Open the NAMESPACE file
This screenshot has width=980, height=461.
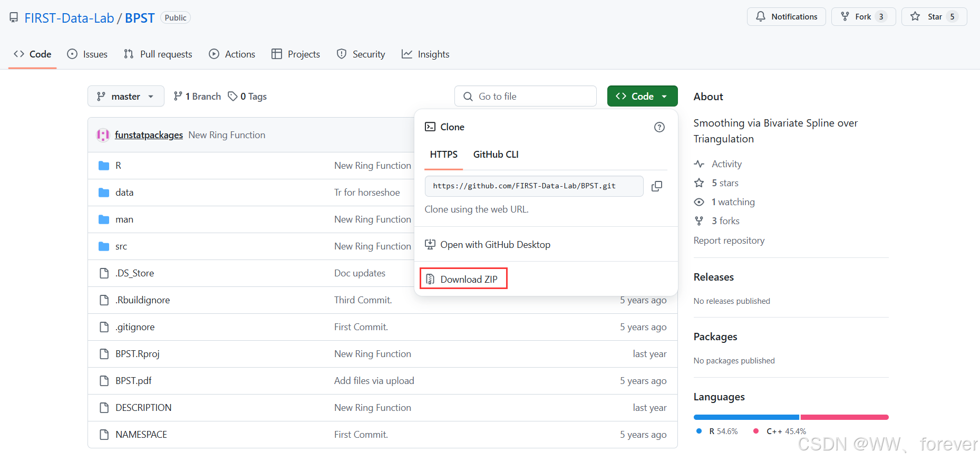tap(141, 435)
